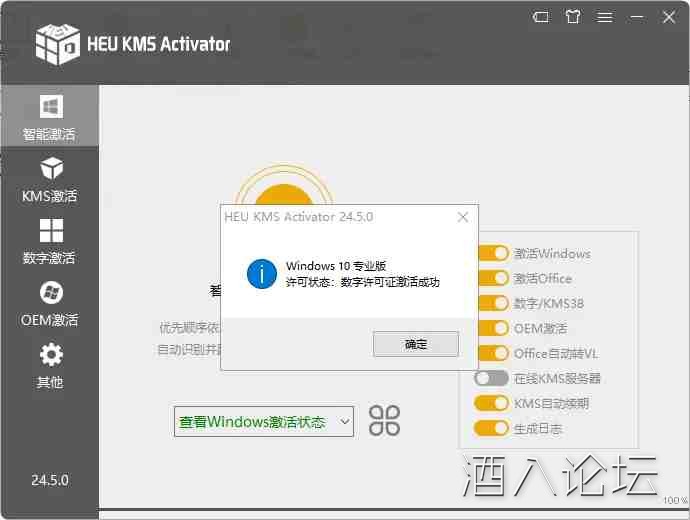Open the 智能激活 smart activation tab
Image resolution: width=690 pixels, height=520 pixels.
click(x=49, y=116)
